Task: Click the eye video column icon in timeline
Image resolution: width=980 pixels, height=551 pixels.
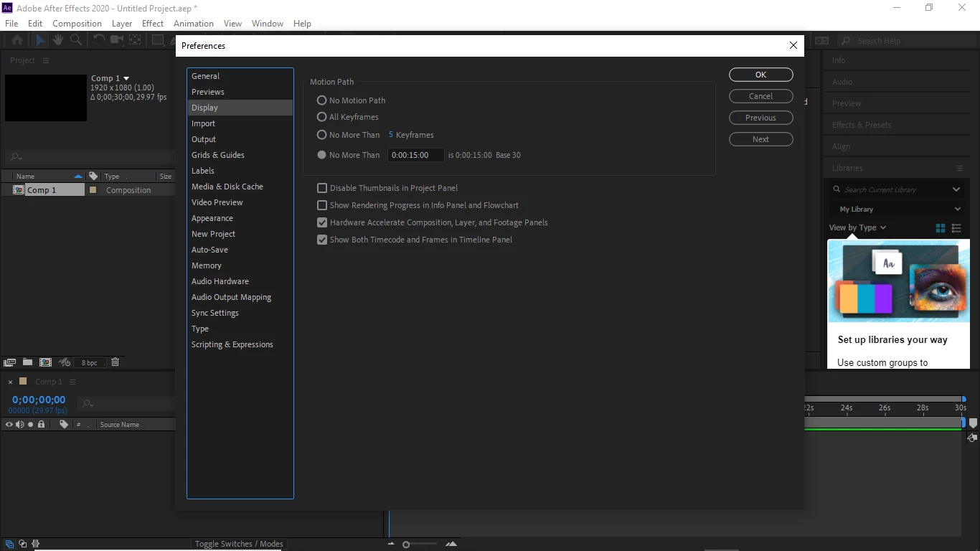Action: tap(9, 425)
